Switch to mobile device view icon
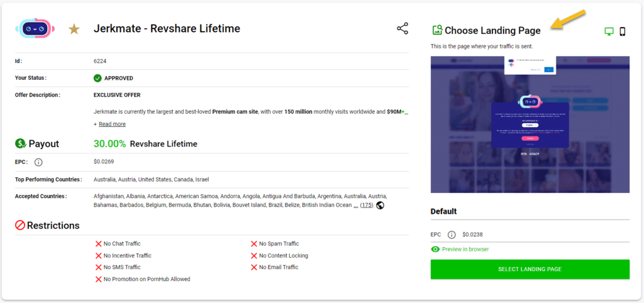Screen dimensions: 644x303 pos(623,31)
